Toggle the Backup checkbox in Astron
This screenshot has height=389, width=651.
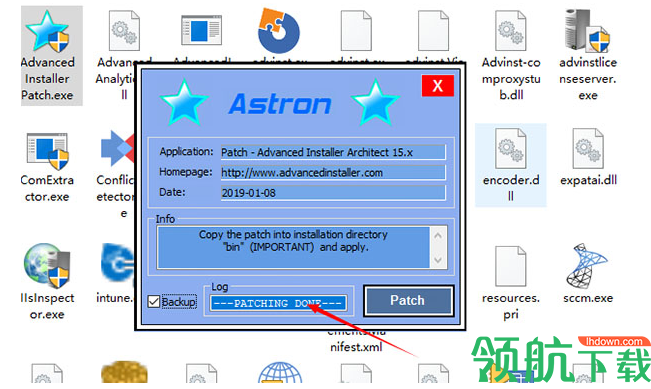pos(154,302)
